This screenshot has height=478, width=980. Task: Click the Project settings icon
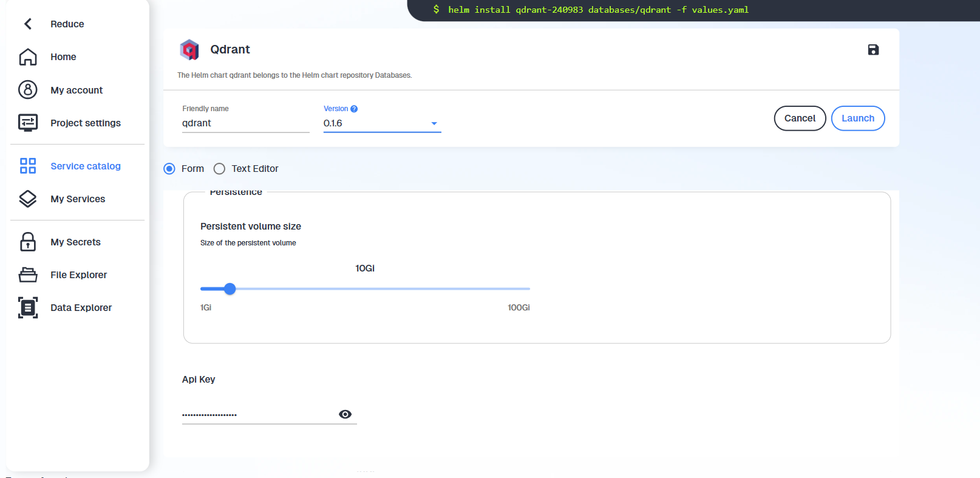[x=28, y=123]
